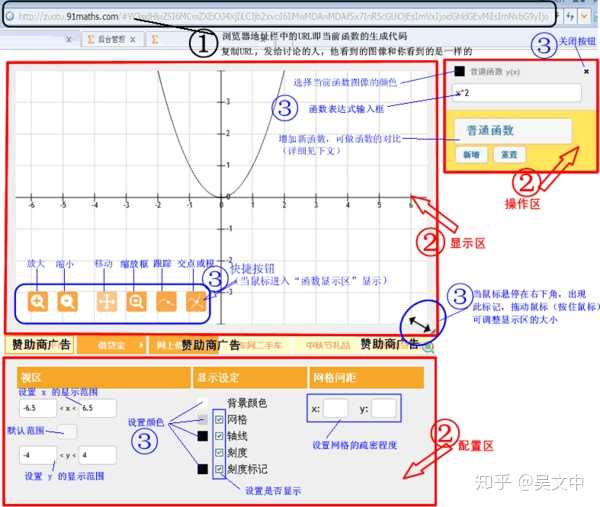This screenshot has width=600, height=507.
Task: Toggle the 网格 grid checkbox
Action: click(x=219, y=420)
